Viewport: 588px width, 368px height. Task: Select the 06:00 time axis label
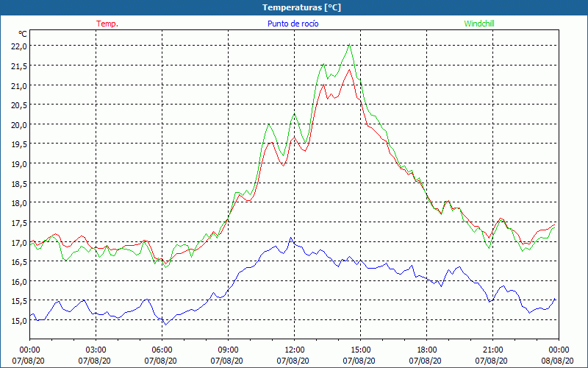[162, 350]
